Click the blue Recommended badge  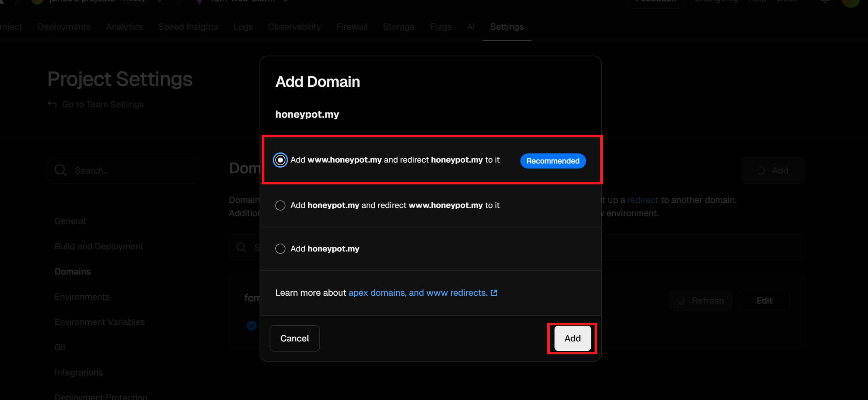[x=552, y=161]
